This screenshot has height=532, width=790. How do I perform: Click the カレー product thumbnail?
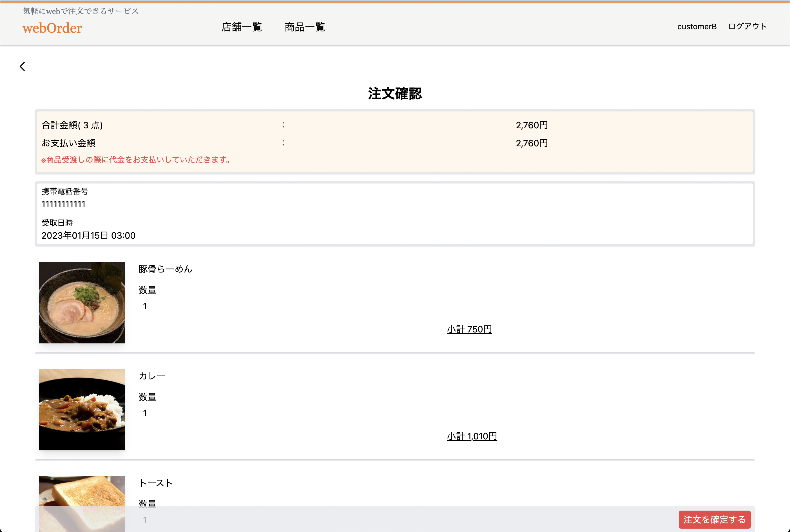click(x=82, y=410)
